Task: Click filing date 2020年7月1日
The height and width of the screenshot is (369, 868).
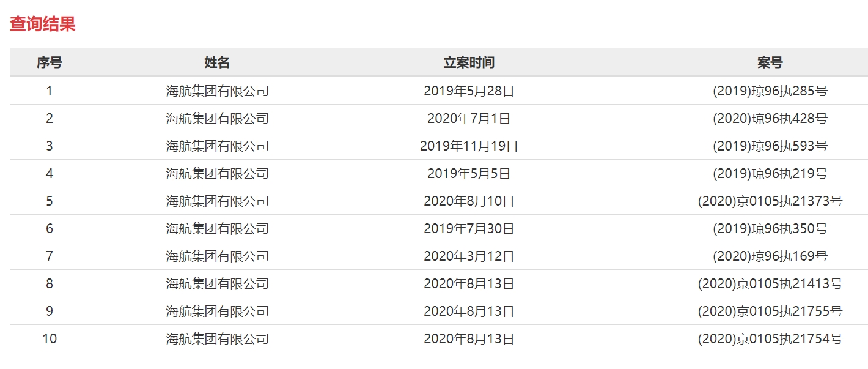Action: pyautogui.click(x=469, y=119)
